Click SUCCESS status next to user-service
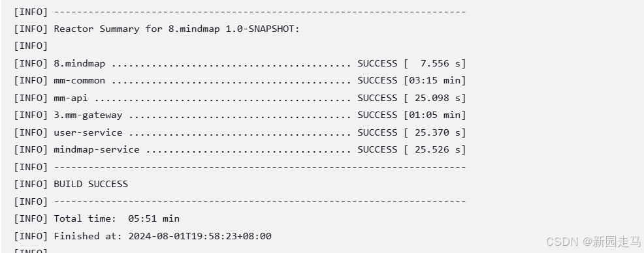644x253 pixels. 377,132
